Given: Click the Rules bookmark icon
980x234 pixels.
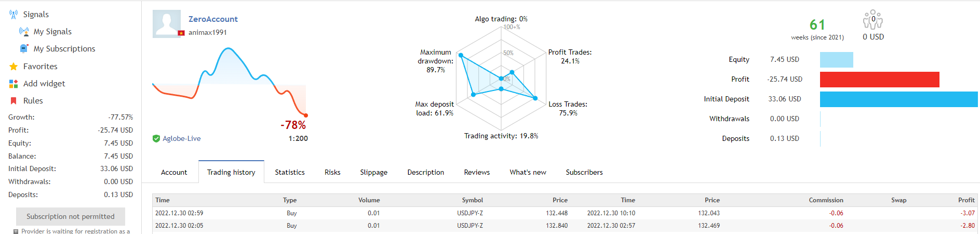Looking at the screenshot, I should (x=14, y=101).
